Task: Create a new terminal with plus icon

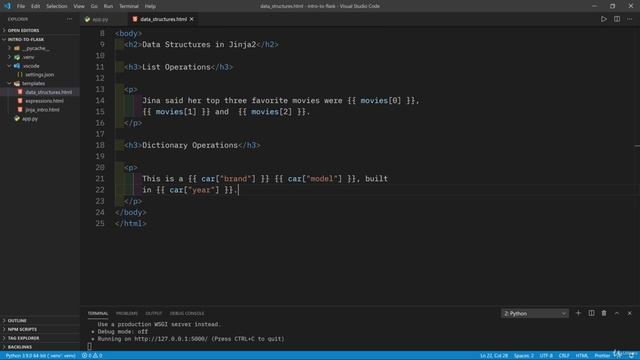Action: [578, 313]
